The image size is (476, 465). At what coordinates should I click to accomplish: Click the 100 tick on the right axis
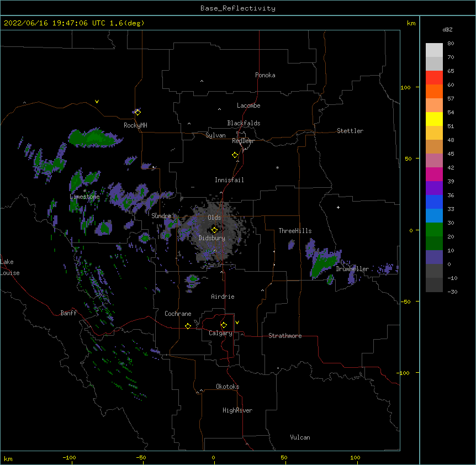pyautogui.click(x=405, y=87)
